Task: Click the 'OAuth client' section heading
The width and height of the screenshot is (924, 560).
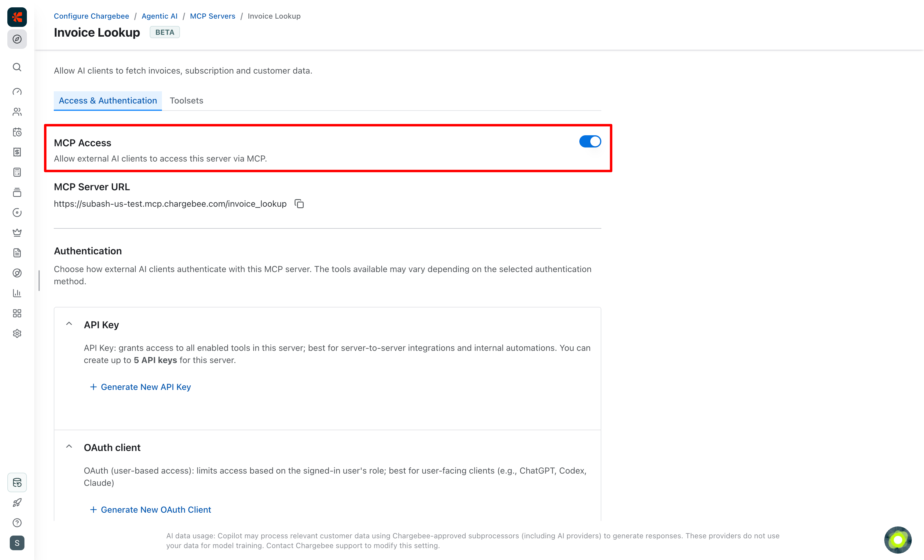Action: (x=112, y=448)
